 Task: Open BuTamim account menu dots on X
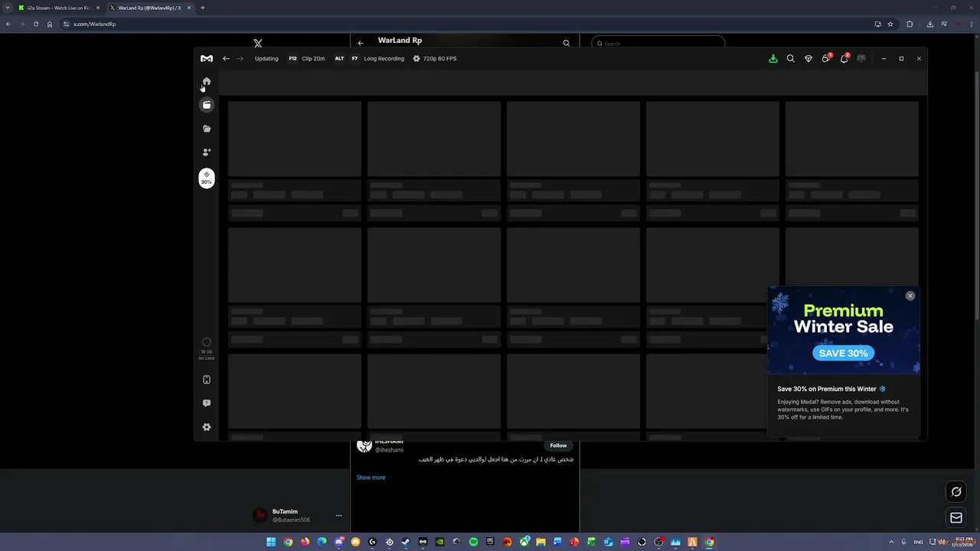[x=338, y=516]
